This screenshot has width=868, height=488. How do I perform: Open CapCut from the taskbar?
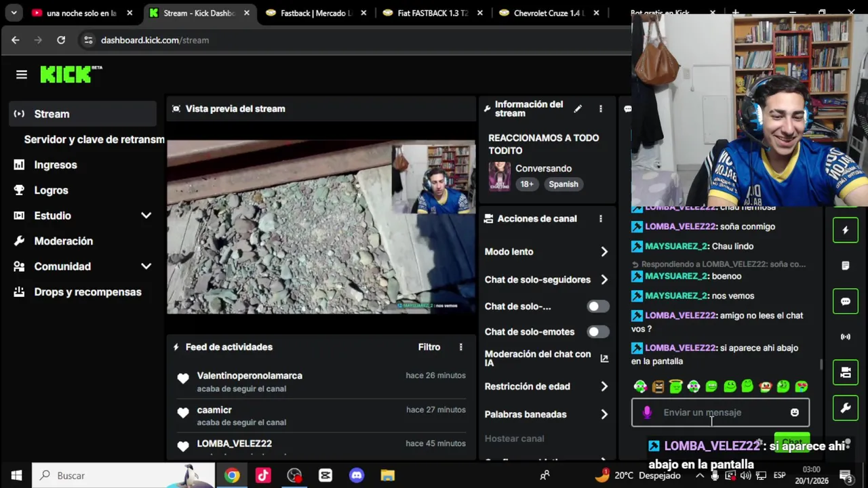(325, 475)
